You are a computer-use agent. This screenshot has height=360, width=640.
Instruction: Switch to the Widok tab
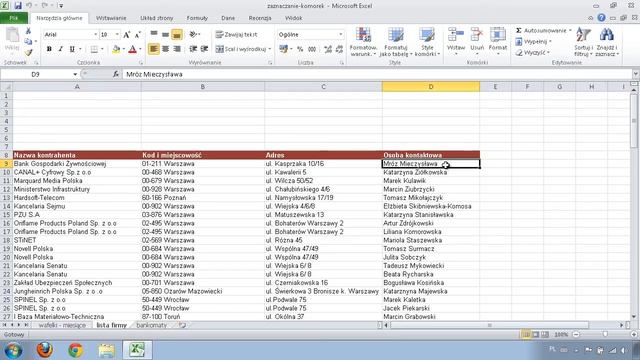(293, 18)
